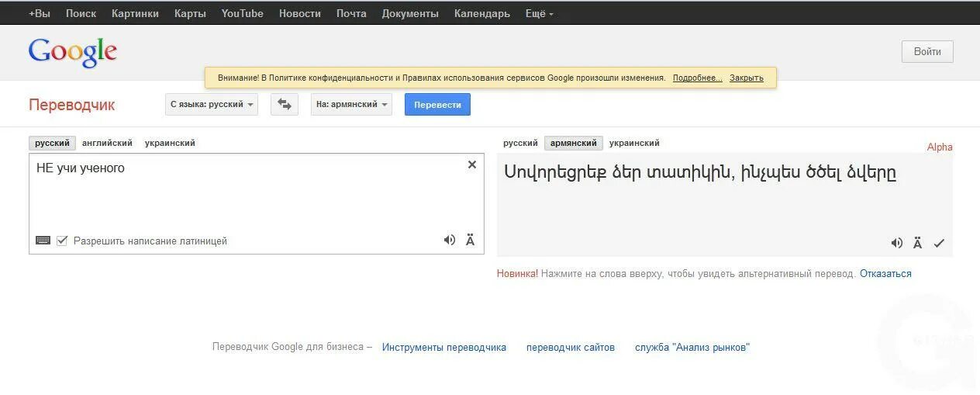Open the virtual keyboard icon in source box
The image size is (980, 395).
tap(43, 241)
